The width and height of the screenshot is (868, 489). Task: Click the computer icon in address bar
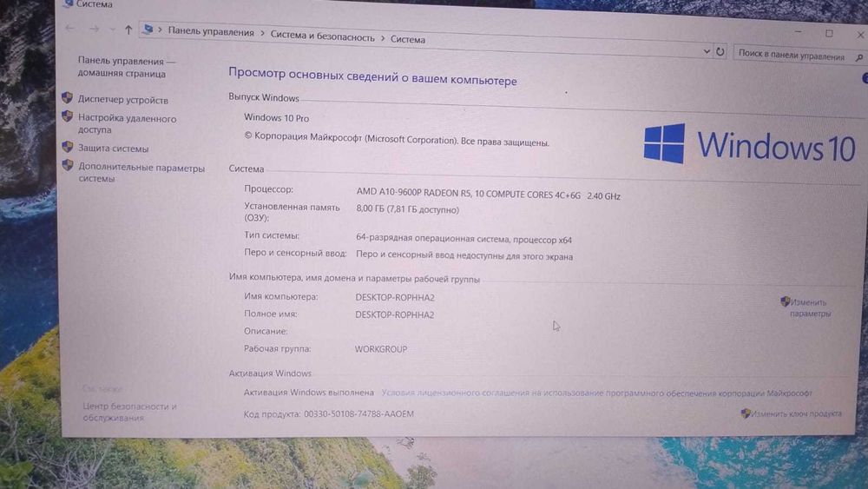148,30
